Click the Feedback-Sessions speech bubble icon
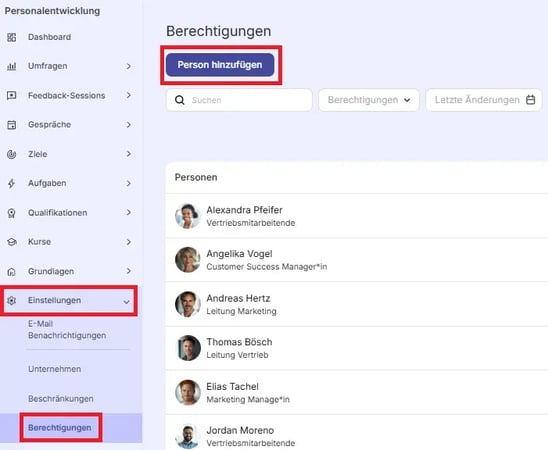Image resolution: width=548 pixels, height=450 pixels. [12, 95]
